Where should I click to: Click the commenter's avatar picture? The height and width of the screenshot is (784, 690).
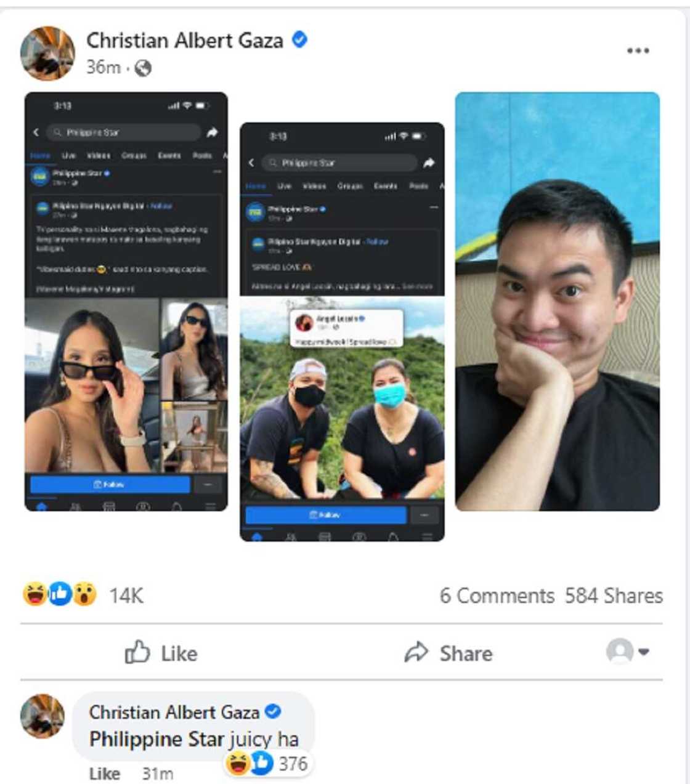pyautogui.click(x=43, y=716)
